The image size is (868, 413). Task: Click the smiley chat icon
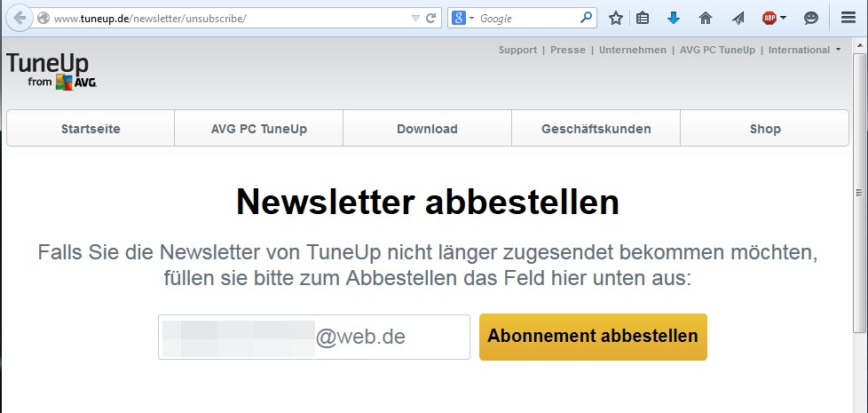point(811,19)
